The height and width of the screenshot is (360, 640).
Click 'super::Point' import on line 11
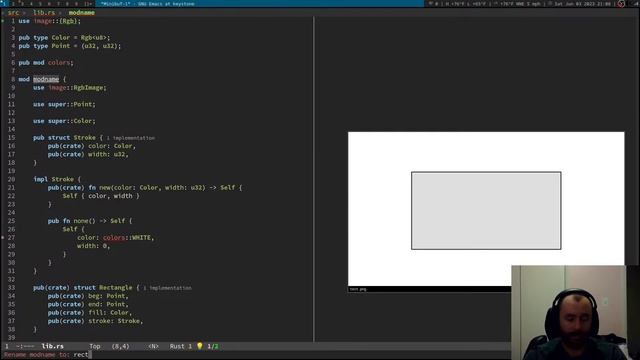70,104
